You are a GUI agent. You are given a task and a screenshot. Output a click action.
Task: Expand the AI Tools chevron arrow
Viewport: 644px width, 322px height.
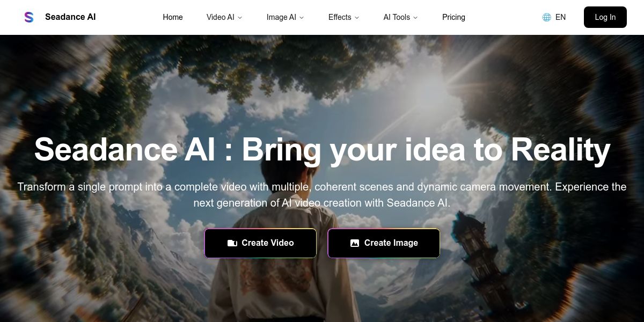[x=415, y=18]
